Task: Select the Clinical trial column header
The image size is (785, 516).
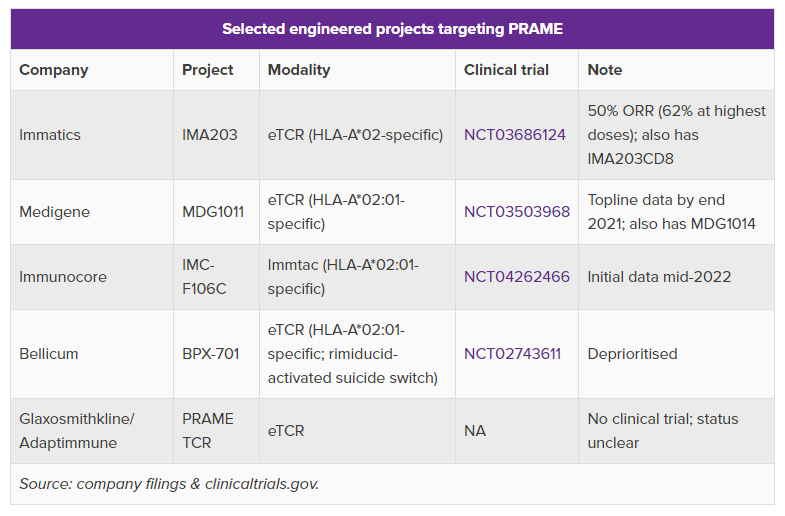Action: 507,70
